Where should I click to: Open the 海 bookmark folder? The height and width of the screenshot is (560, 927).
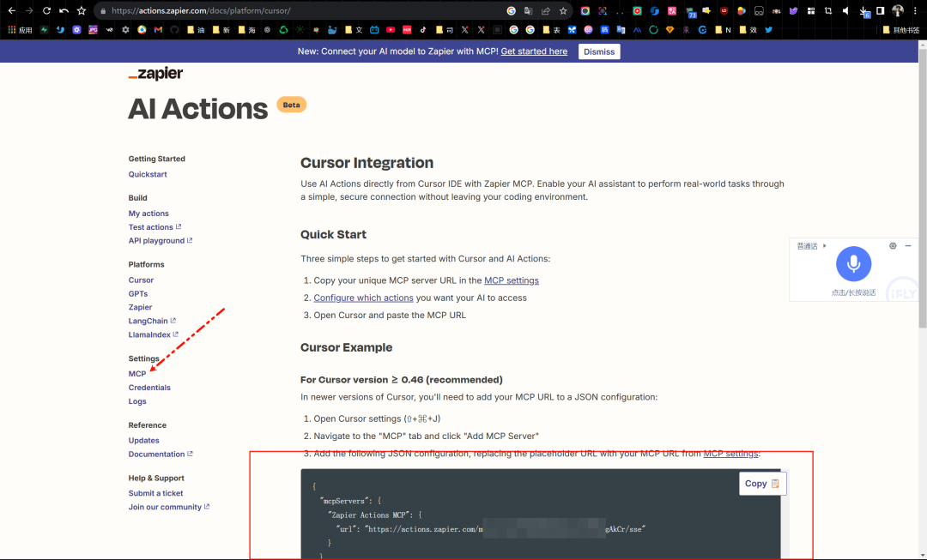(246, 29)
